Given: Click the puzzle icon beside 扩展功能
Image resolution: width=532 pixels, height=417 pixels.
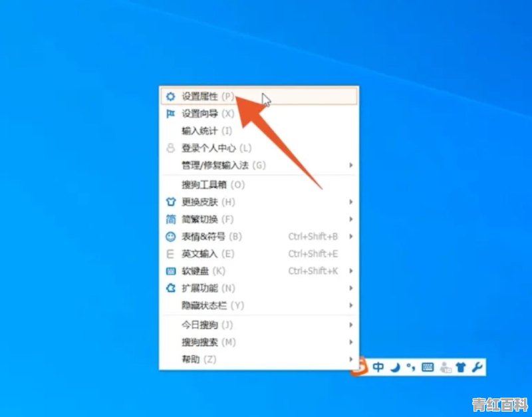Looking at the screenshot, I should coord(171,288).
